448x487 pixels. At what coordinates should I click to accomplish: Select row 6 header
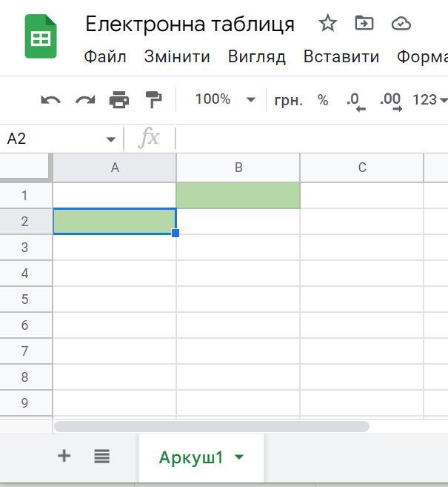click(x=25, y=325)
